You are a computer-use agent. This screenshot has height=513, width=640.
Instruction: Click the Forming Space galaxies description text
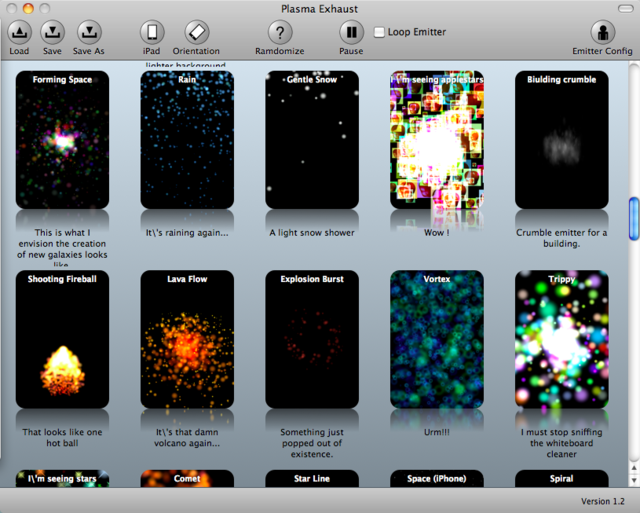pyautogui.click(x=62, y=247)
